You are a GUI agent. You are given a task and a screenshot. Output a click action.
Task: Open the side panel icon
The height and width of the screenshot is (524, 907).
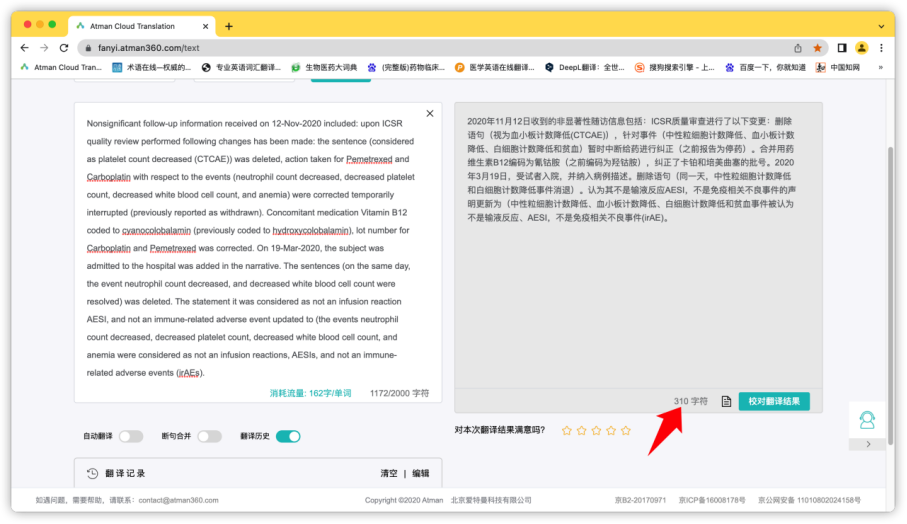[842, 48]
